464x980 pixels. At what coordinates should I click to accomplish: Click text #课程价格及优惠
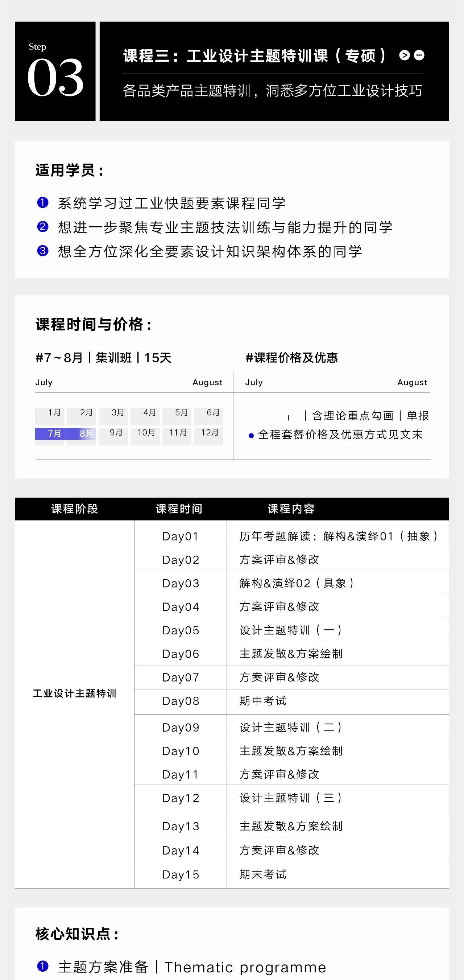click(x=292, y=358)
